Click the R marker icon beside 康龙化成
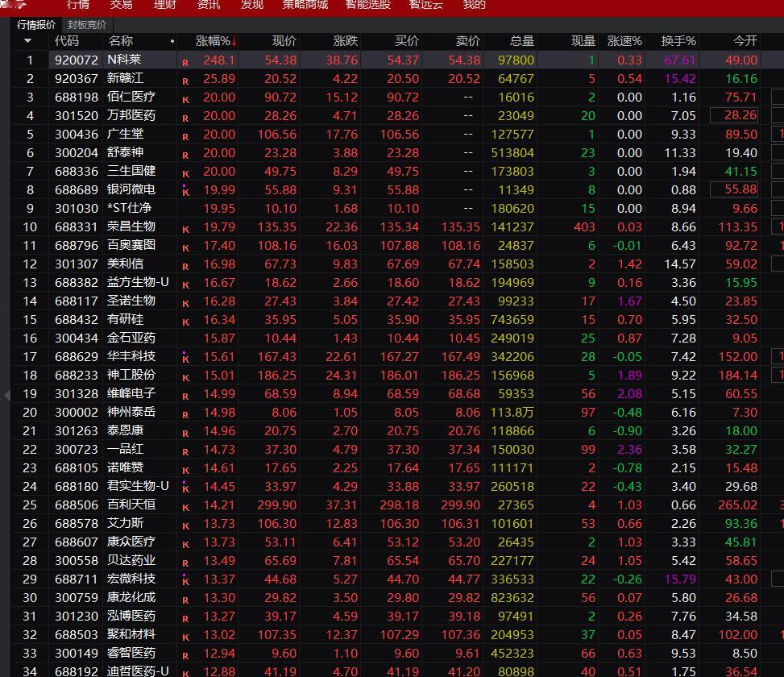784x677 pixels. coord(185,600)
